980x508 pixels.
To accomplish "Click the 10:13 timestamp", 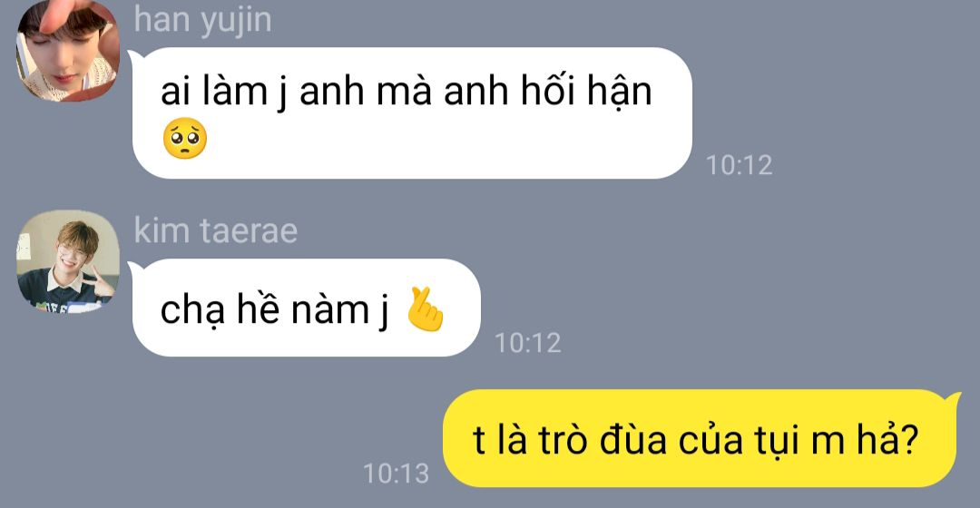I will (x=397, y=474).
